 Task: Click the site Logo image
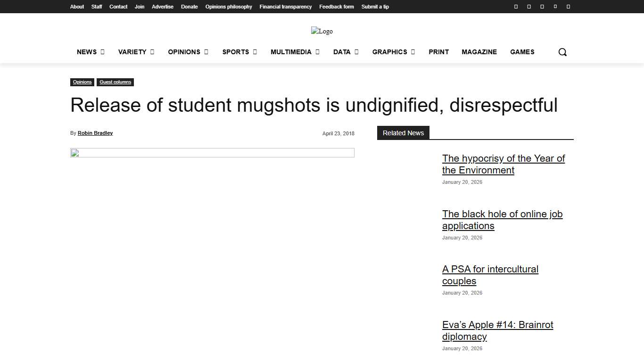click(x=322, y=31)
